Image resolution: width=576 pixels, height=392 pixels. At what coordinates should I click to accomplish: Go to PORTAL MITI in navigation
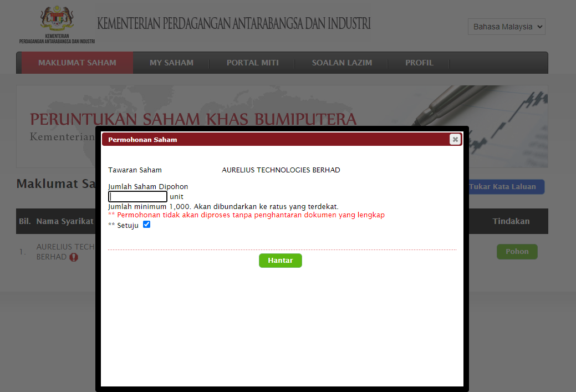(x=252, y=63)
